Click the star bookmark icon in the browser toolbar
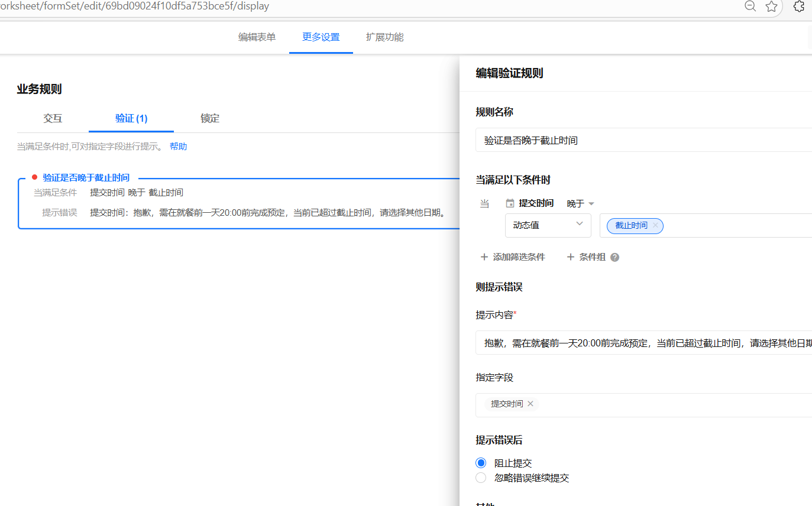 coord(771,7)
